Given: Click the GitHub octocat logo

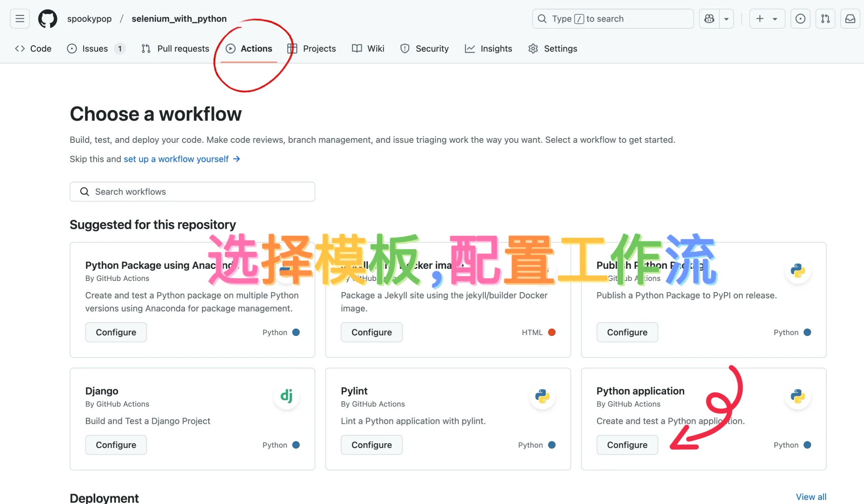Looking at the screenshot, I should (x=48, y=19).
